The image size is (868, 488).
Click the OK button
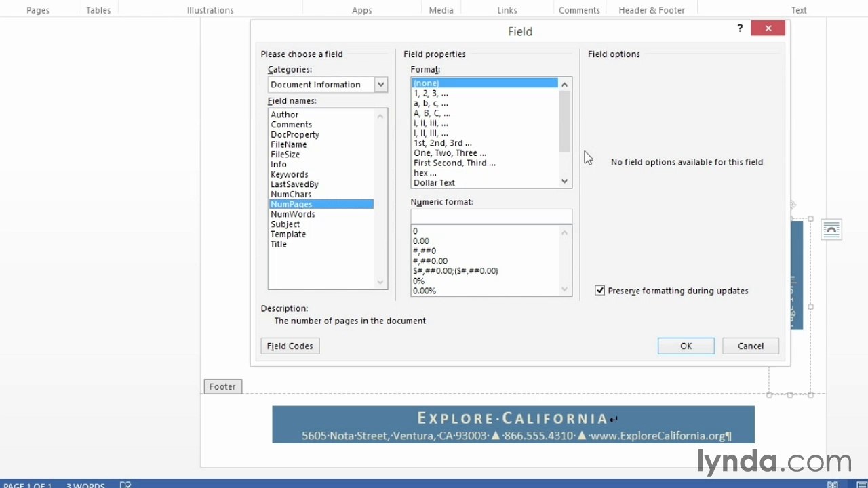click(x=686, y=346)
